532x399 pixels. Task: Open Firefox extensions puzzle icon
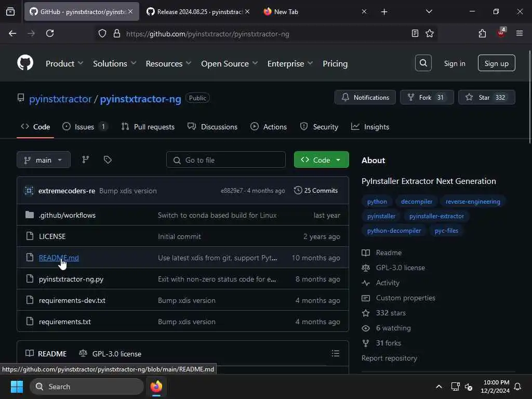(x=482, y=34)
